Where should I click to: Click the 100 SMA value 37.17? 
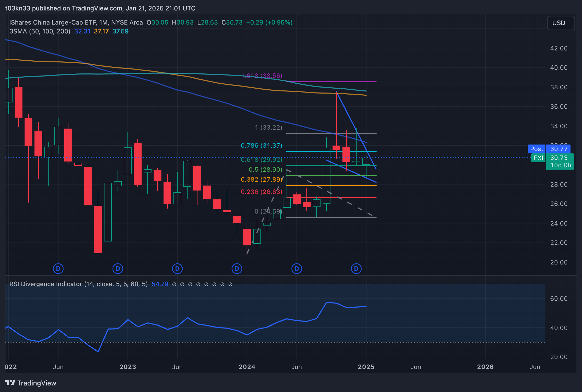(101, 31)
